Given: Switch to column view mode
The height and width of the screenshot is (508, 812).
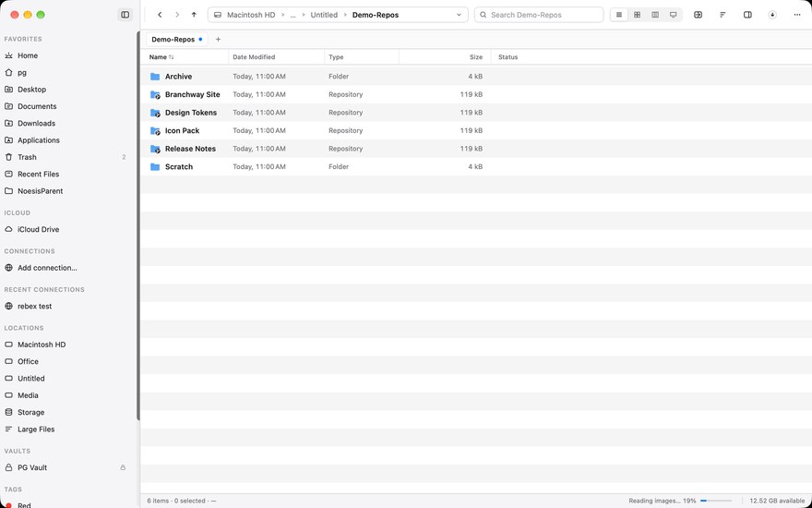Looking at the screenshot, I should click(655, 15).
